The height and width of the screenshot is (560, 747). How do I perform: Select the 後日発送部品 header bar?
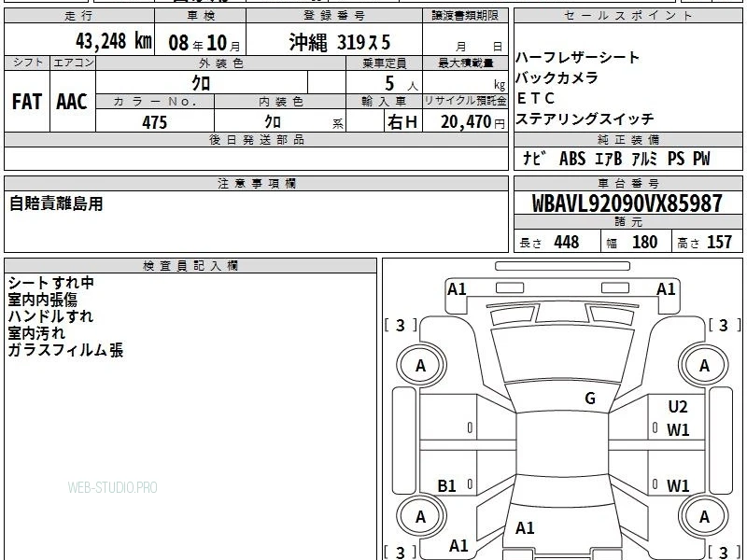click(256, 139)
